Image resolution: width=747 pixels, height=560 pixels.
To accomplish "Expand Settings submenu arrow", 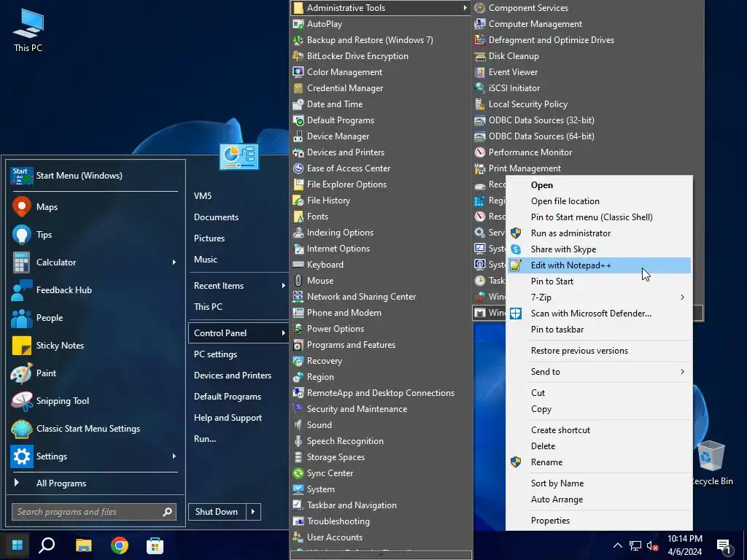I will pos(174,456).
